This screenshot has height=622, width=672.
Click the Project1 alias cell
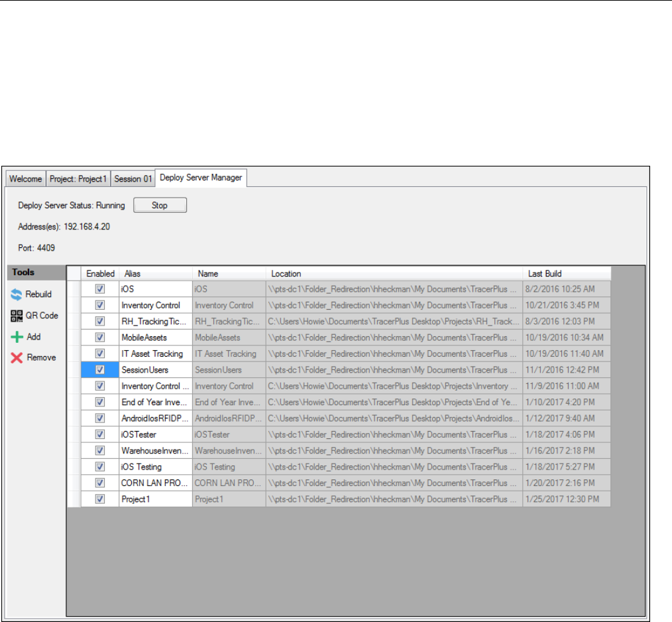click(x=156, y=499)
